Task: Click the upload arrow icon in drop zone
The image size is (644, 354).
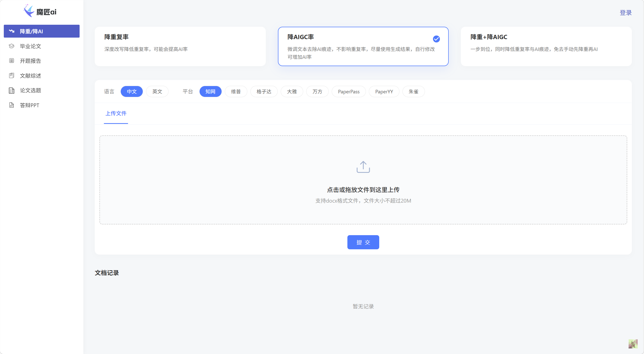Action: pyautogui.click(x=363, y=167)
